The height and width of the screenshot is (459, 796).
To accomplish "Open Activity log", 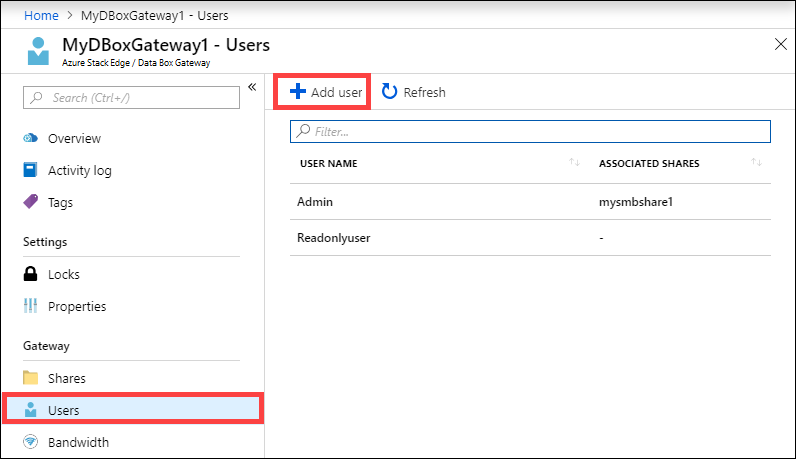I will [80, 171].
